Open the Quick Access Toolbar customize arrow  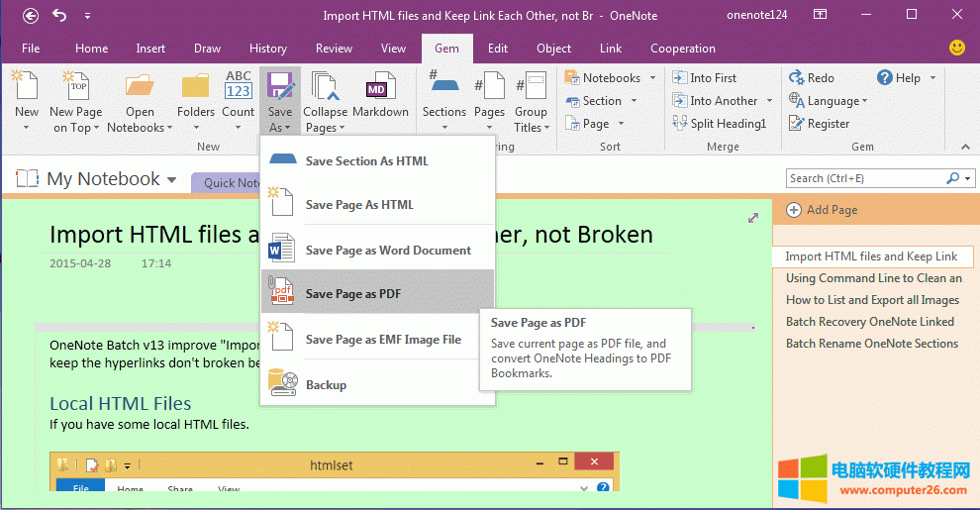(x=87, y=16)
